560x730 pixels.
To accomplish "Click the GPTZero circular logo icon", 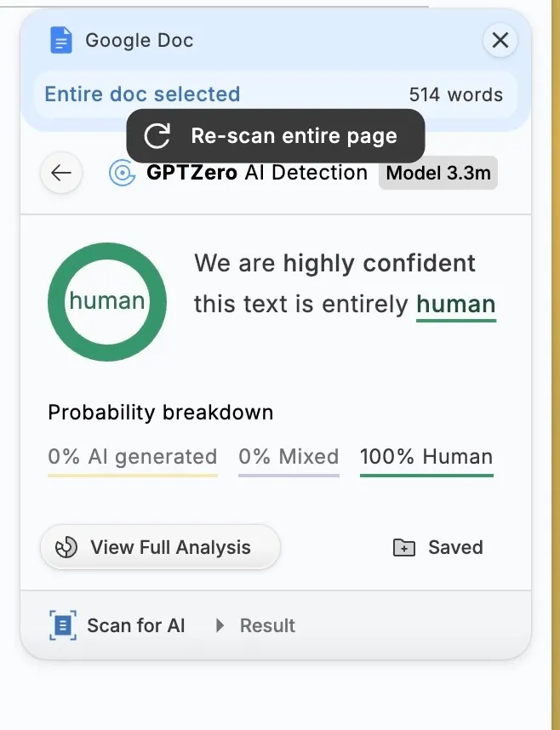I will click(x=123, y=174).
